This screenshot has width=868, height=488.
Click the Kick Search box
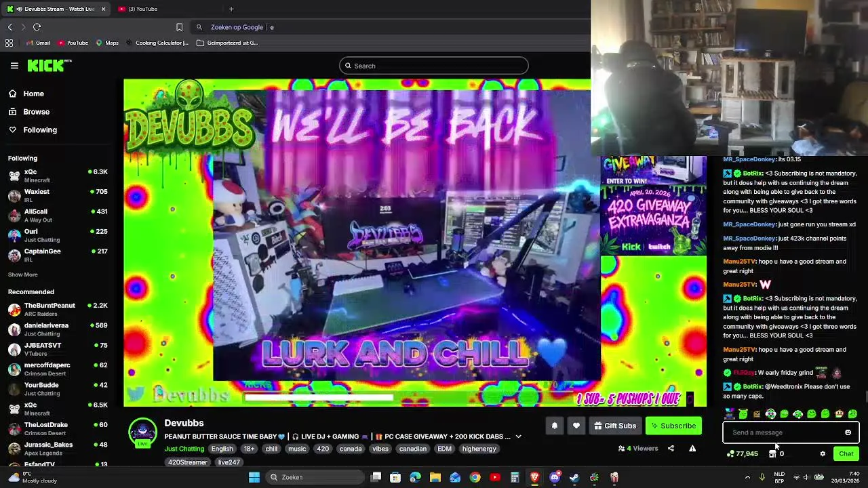click(x=434, y=66)
